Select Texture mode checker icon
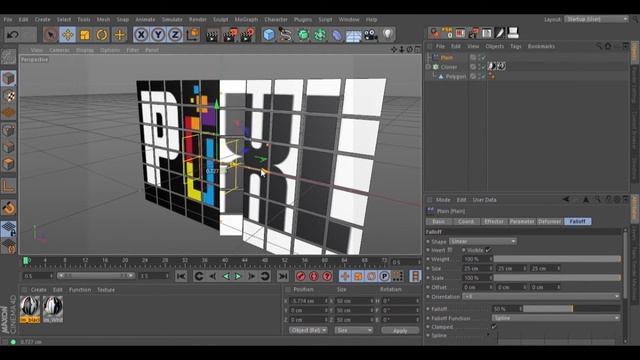This screenshot has height=360, width=640. coord(8,96)
